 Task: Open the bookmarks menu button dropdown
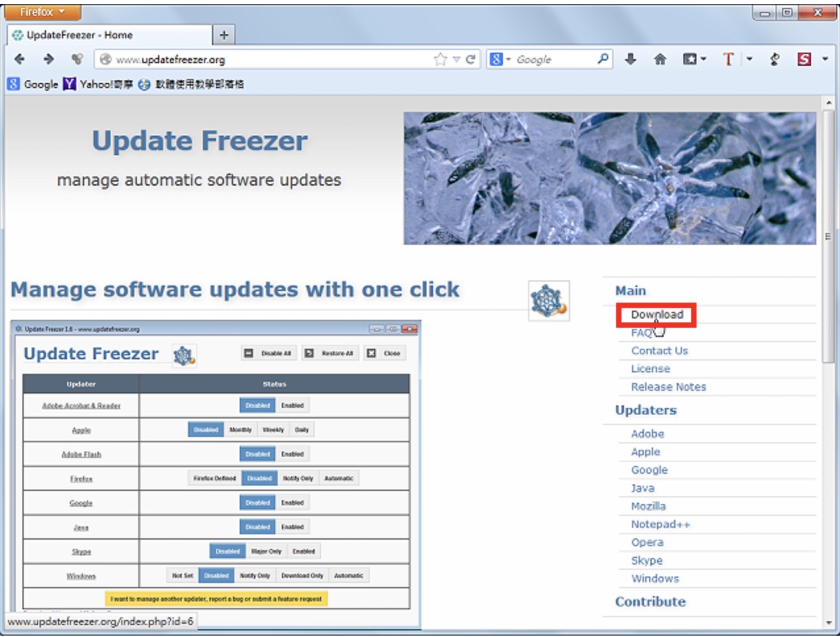(695, 59)
